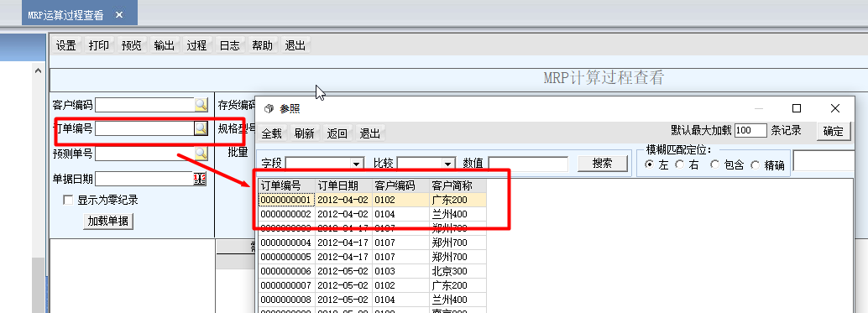Viewport: 868px width, 313px height.
Task: Click 刷新 in the 参照 dialog
Action: coord(305,133)
